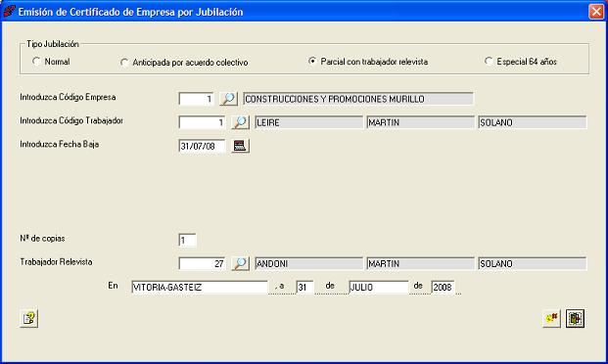Click the company name field CONSTRUCCIONES Y PROMOCIONES MURILLO
This screenshot has width=608, height=364.
[x=358, y=99]
